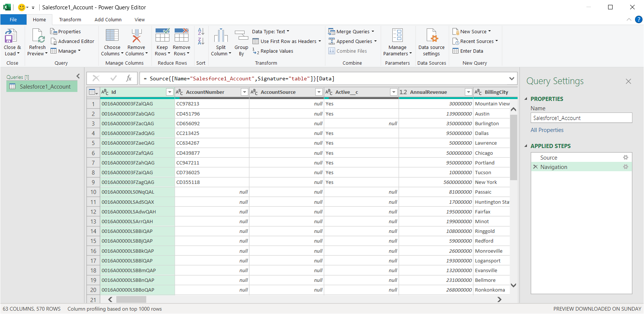
Task: Sort ascending with the A-Z icon
Action: (x=201, y=32)
